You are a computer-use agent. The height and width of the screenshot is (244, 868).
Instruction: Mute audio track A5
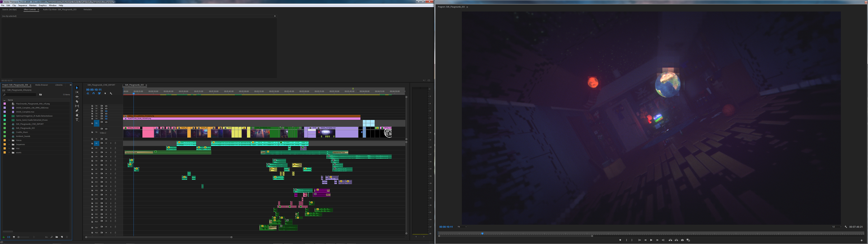coord(106,161)
